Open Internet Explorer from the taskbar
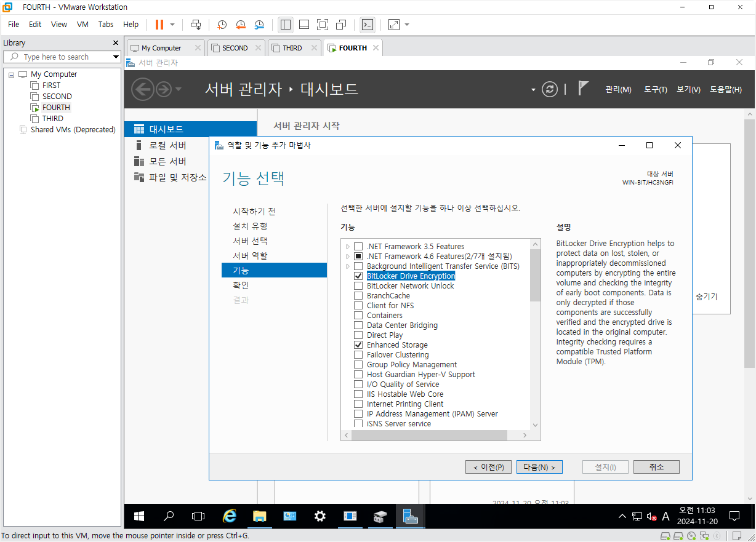 click(x=230, y=516)
